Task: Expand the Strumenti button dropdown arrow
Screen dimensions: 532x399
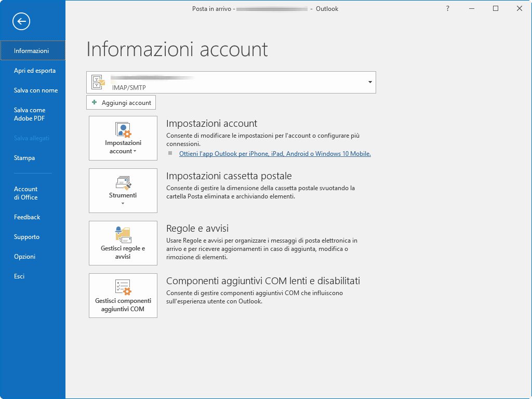Action: [x=123, y=204]
